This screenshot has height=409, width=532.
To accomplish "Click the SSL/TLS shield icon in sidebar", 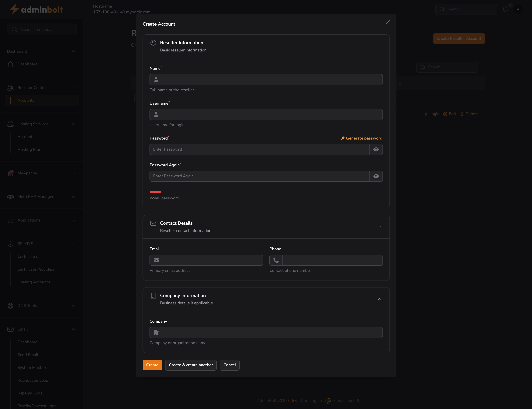I will point(10,244).
